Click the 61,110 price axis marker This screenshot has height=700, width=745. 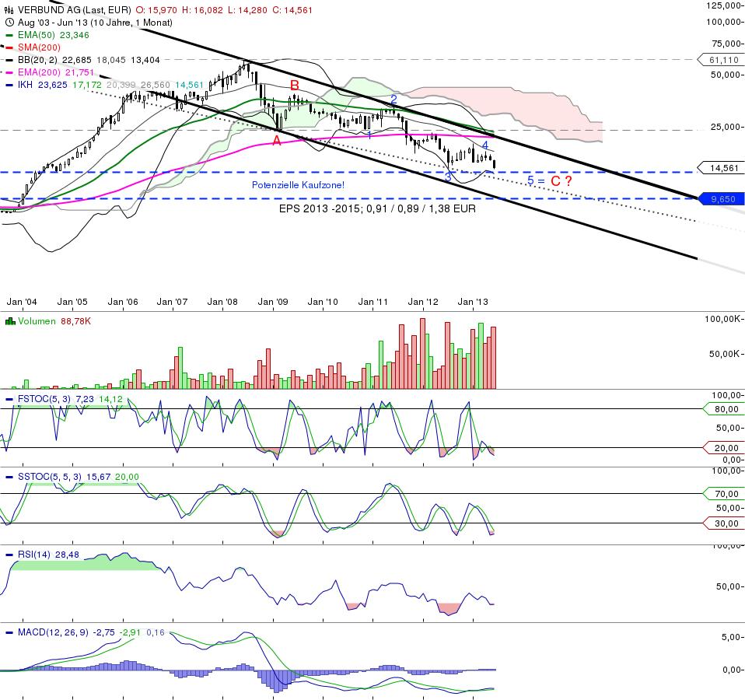pos(723,60)
